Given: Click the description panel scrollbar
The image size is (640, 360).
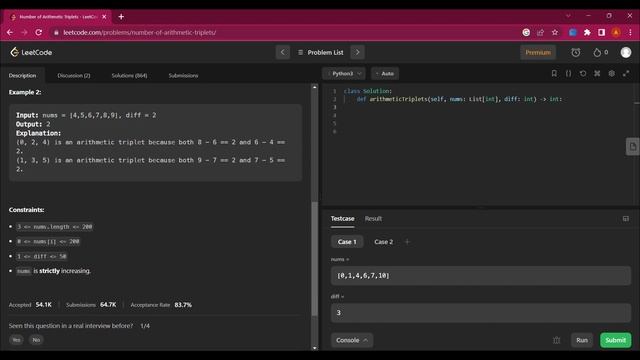Looking at the screenshot, I should 315,258.
